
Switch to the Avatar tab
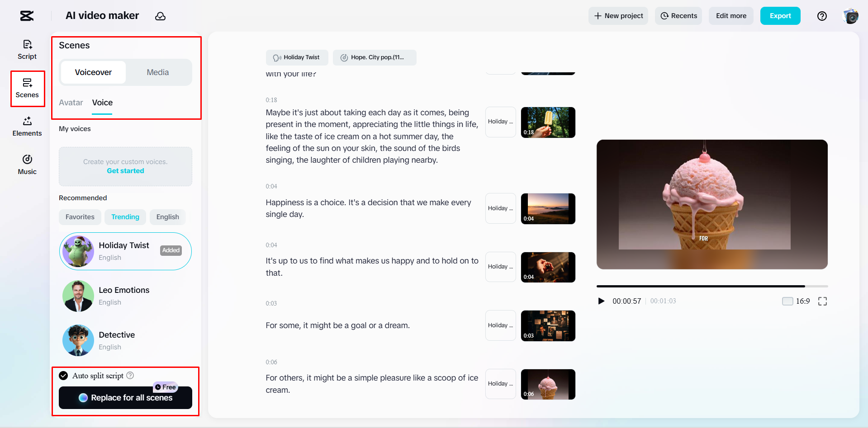tap(71, 103)
